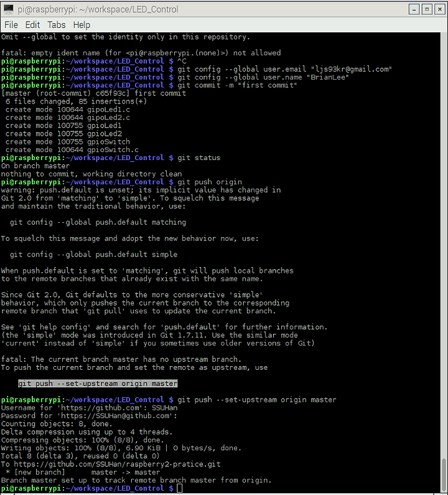Click 'nothing to commit, working directory clean'
The image size is (448, 495).
coord(91,174)
